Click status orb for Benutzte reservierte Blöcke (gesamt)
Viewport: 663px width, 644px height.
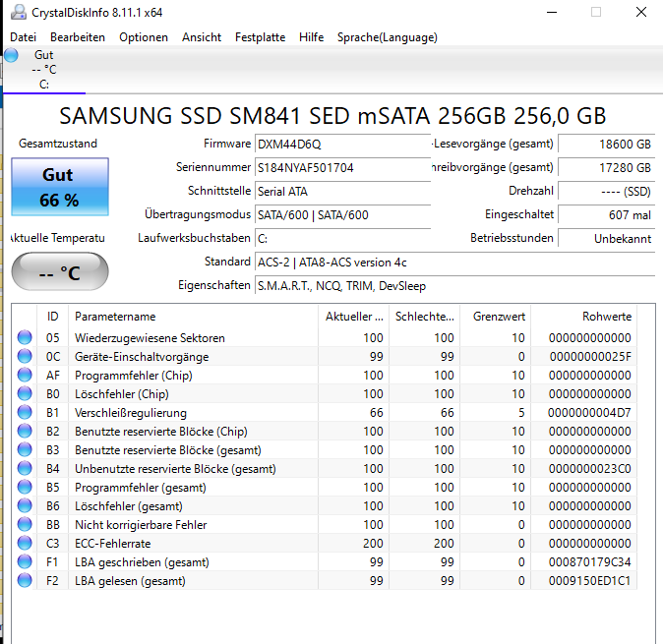click(x=25, y=449)
